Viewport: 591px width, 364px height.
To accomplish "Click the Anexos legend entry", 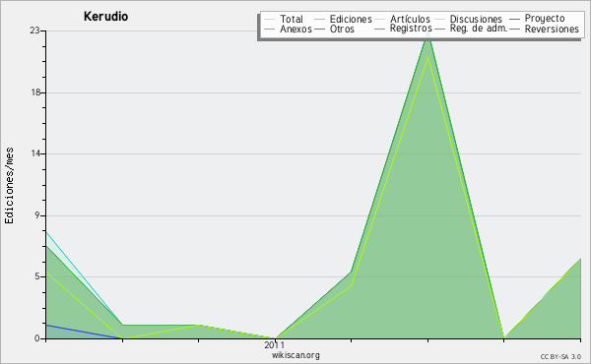I will coord(295,29).
